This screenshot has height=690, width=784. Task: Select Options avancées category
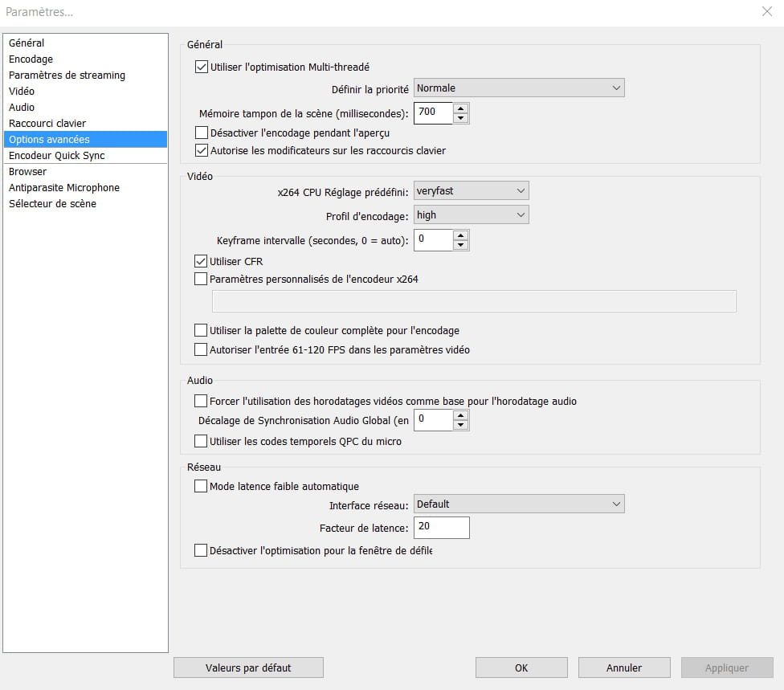[x=85, y=139]
